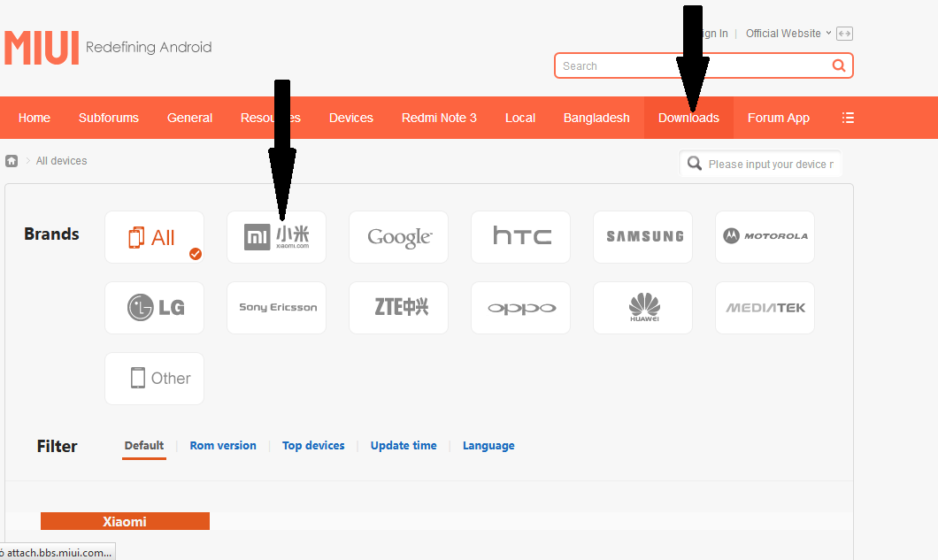938x560 pixels.
Task: Select the Samsung brand tile
Action: coord(642,237)
